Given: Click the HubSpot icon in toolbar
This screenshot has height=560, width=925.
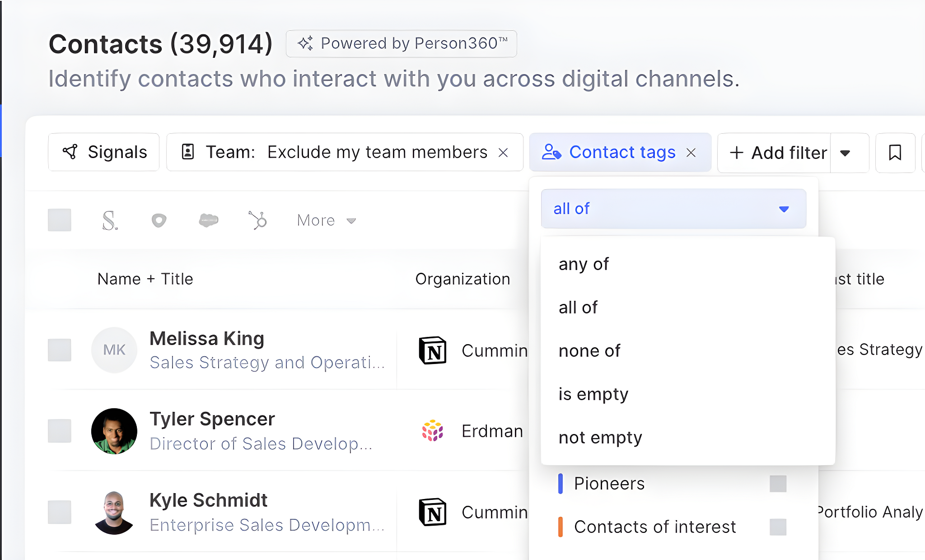Looking at the screenshot, I should tap(258, 220).
